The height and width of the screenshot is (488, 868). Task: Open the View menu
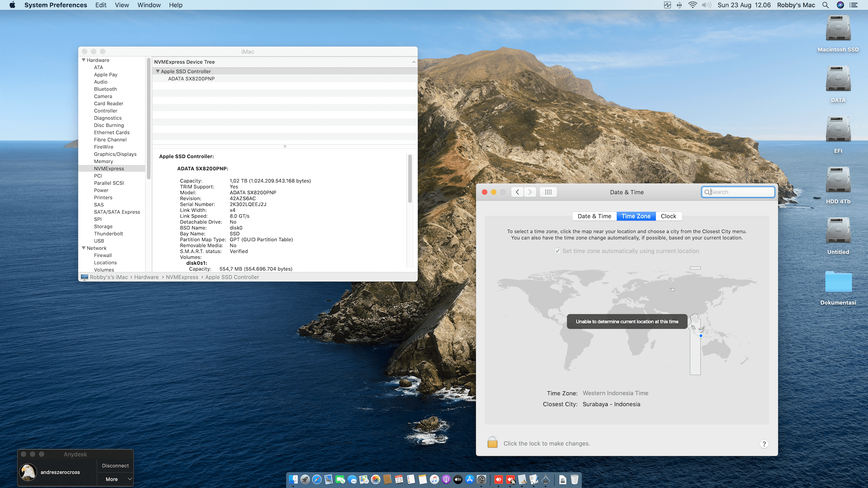point(122,5)
